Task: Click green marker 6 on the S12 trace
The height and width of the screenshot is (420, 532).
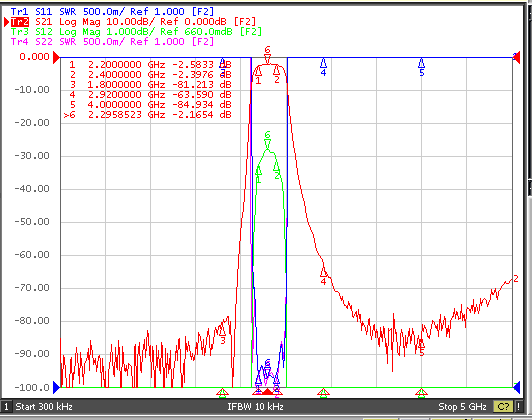Action: [x=267, y=140]
